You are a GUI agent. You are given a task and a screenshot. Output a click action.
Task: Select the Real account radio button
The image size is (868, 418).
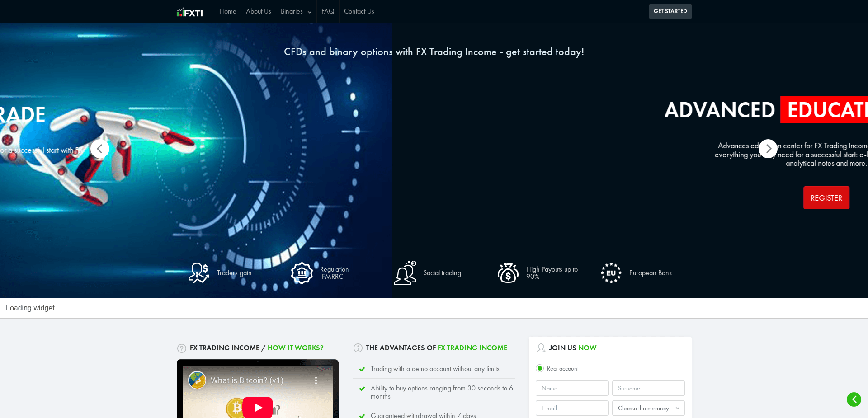click(540, 368)
